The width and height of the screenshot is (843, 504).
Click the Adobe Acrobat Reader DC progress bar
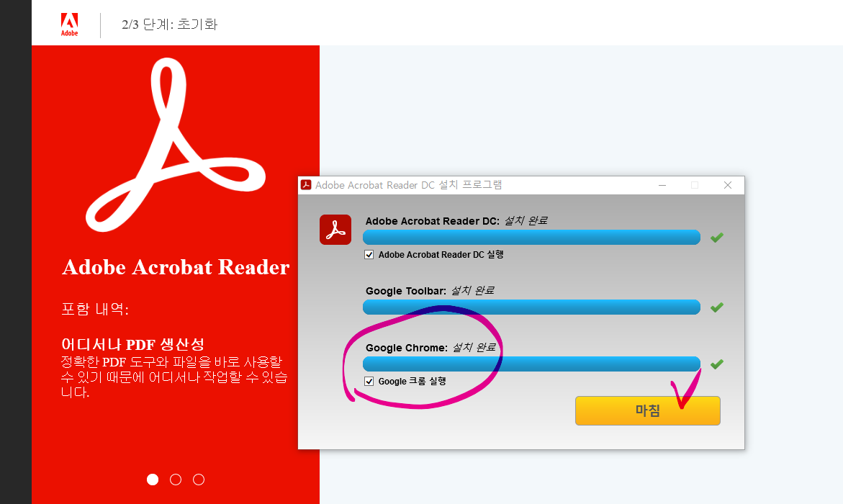click(531, 237)
